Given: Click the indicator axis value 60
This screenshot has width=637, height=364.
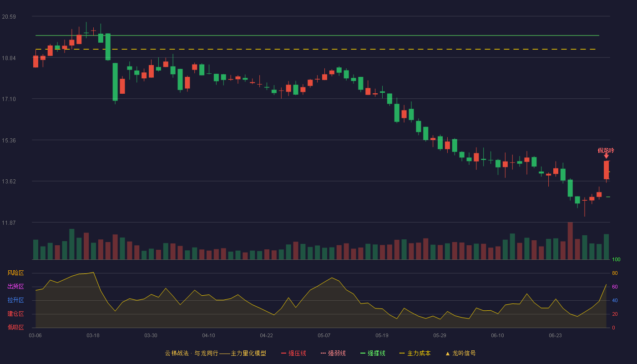Looking at the screenshot, I should pyautogui.click(x=615, y=287).
